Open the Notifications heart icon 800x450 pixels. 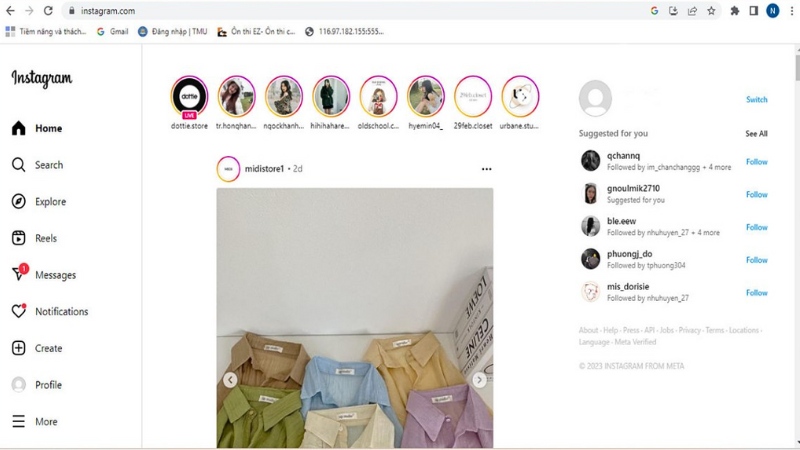(19, 311)
